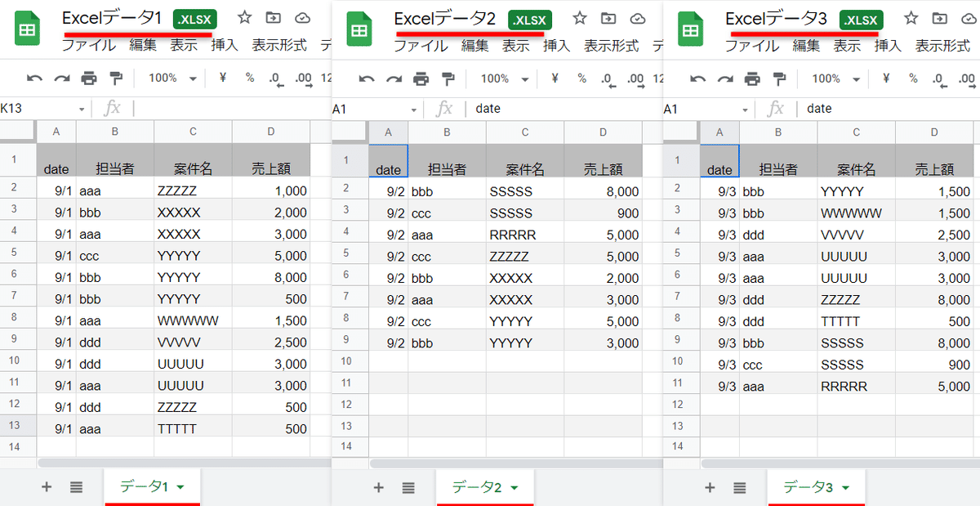980x506 pixels.
Task: Undo in the Excelデータ2 toolbar
Action: pyautogui.click(x=367, y=78)
